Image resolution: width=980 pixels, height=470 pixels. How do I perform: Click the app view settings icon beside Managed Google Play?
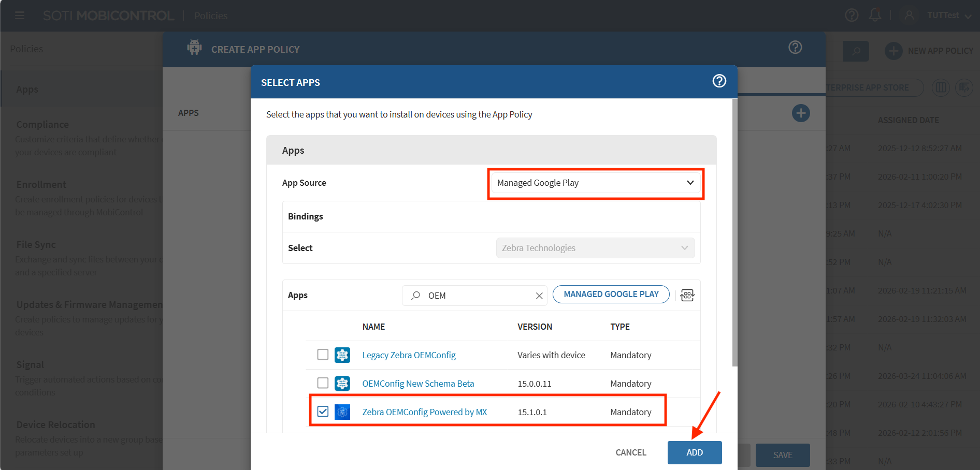click(x=687, y=295)
